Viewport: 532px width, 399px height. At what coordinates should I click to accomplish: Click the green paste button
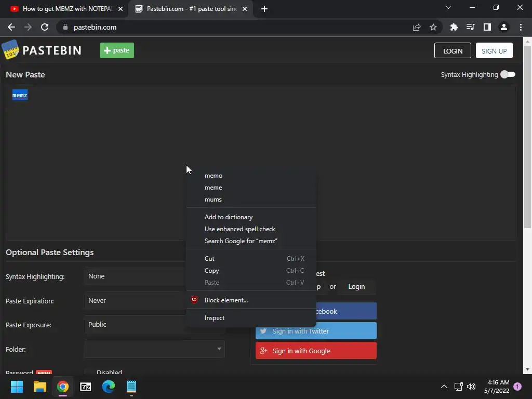pos(117,50)
